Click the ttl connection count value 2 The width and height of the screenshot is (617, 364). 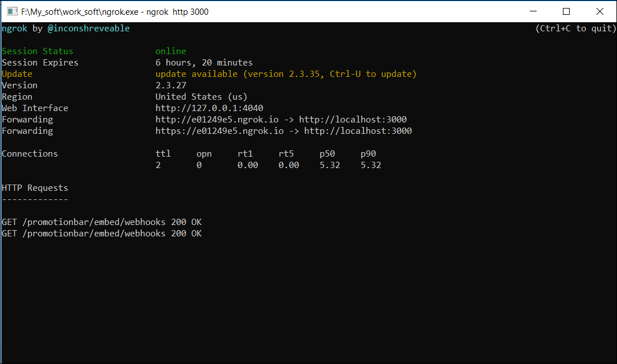click(x=158, y=165)
